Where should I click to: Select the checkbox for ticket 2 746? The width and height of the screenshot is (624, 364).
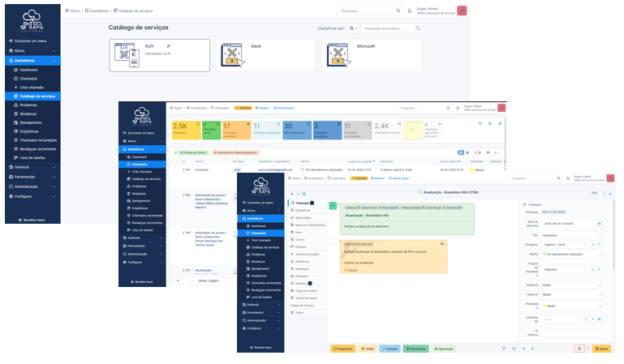[176, 233]
